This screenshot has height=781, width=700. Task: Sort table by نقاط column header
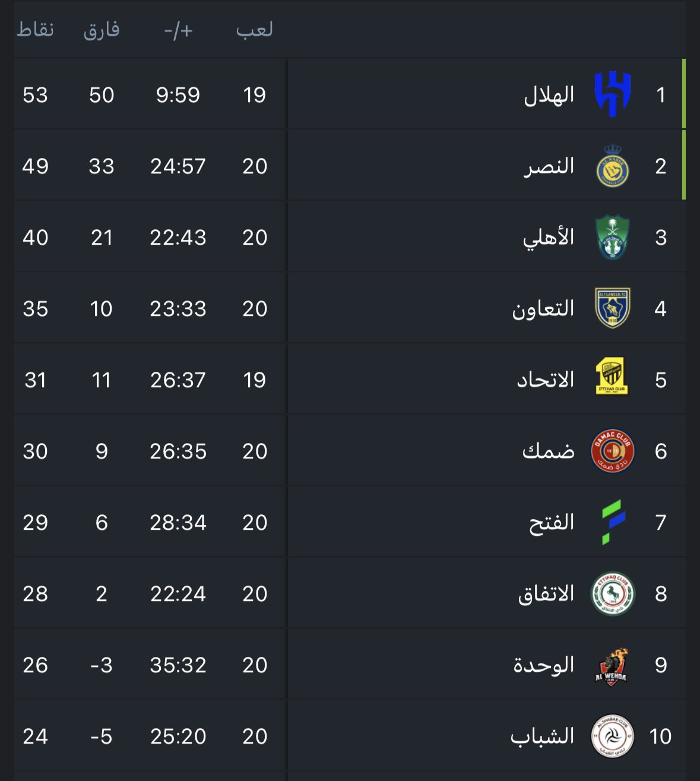click(35, 30)
